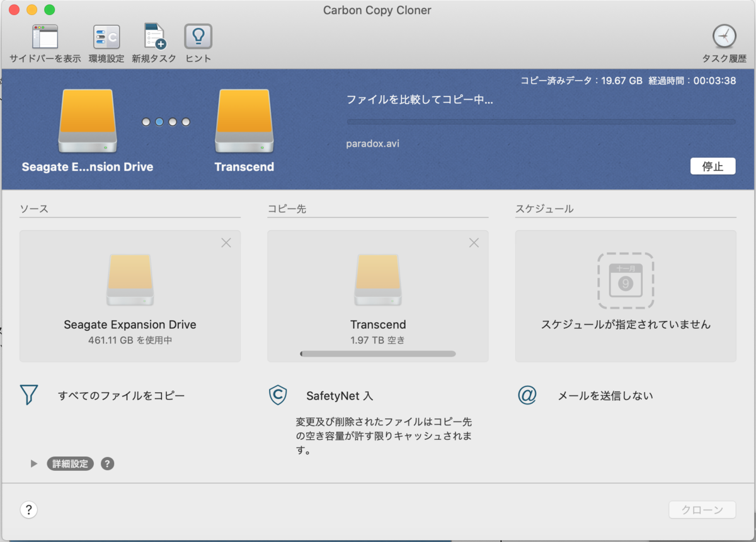The width and height of the screenshot is (756, 542).
Task: Click the copy progress bar
Action: (541, 122)
